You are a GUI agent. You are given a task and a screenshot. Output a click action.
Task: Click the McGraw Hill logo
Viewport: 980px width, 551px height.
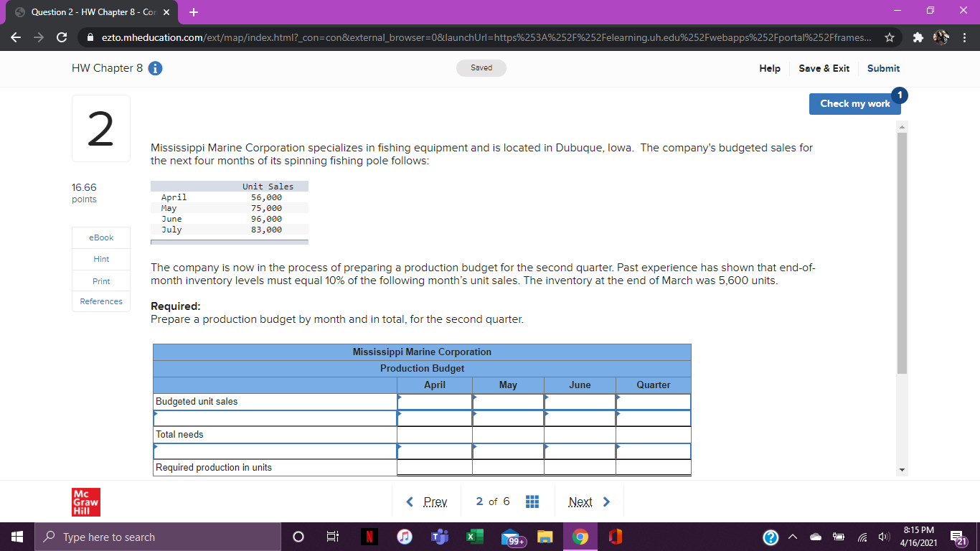85,502
